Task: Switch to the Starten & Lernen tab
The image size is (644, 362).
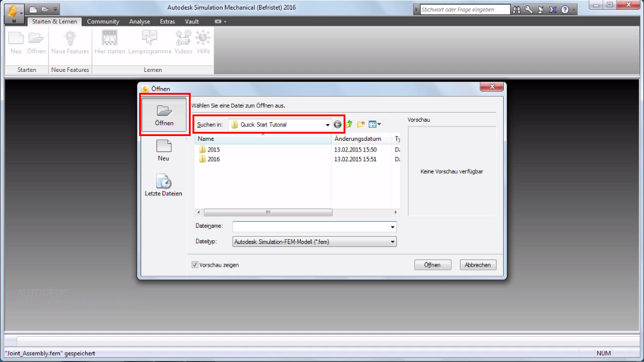Action: coord(54,22)
